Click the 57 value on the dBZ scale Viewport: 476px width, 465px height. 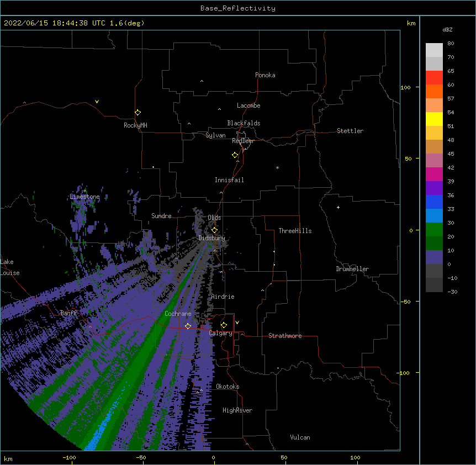(x=451, y=99)
